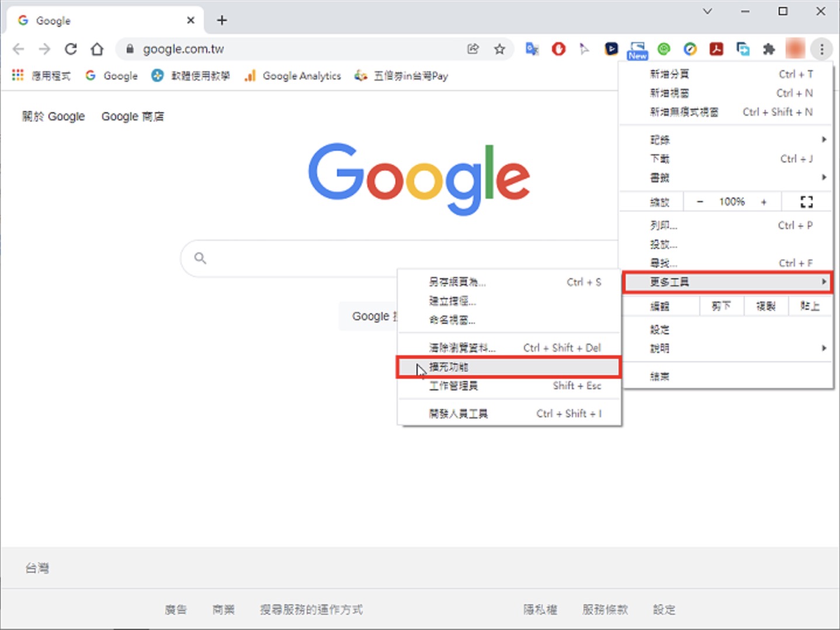This screenshot has height=630, width=840.
Task: Increase zoom with the plus button
Action: (763, 202)
